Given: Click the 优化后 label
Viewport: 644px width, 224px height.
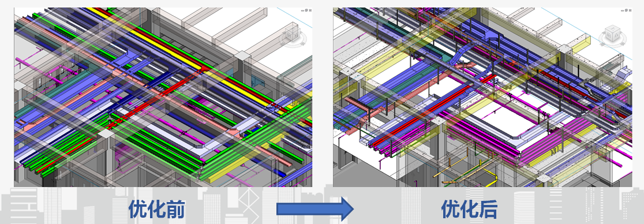Looking at the screenshot, I should 470,209.
